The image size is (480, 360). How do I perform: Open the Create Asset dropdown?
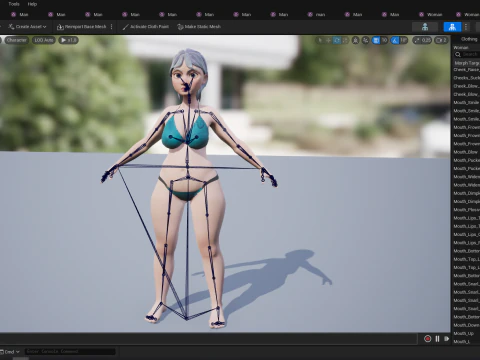[28, 27]
